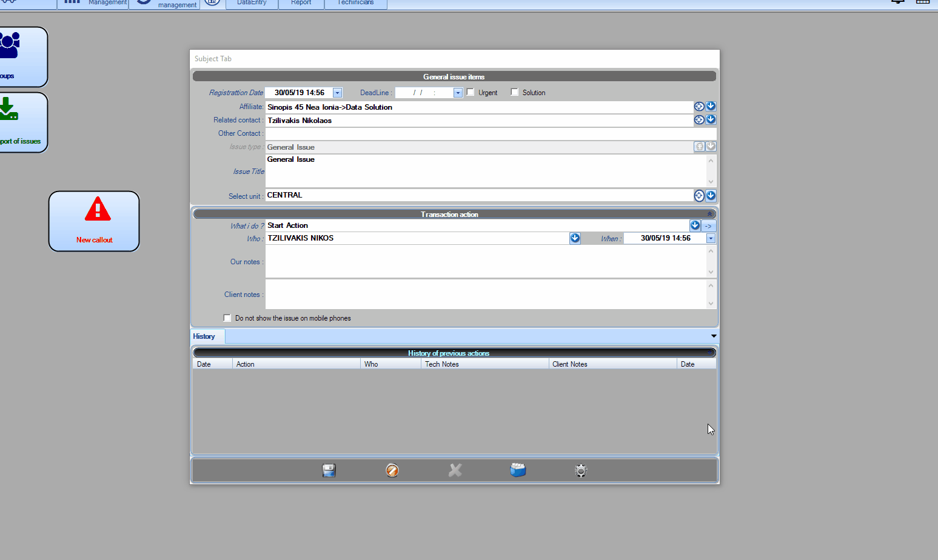Viewport: 938px width, 560px height.
Task: Click the orange edit pencil icon
Action: 392,470
